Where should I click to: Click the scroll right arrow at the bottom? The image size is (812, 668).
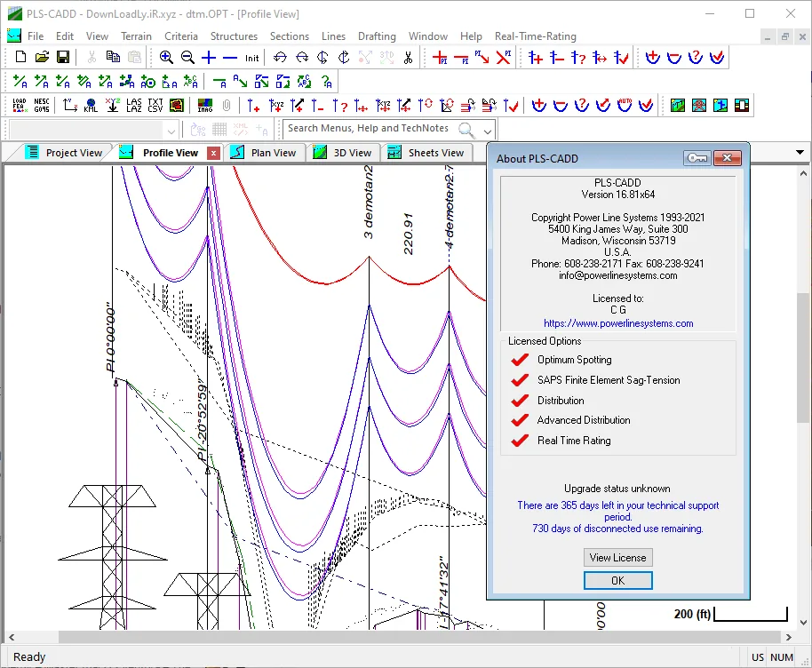click(x=789, y=637)
